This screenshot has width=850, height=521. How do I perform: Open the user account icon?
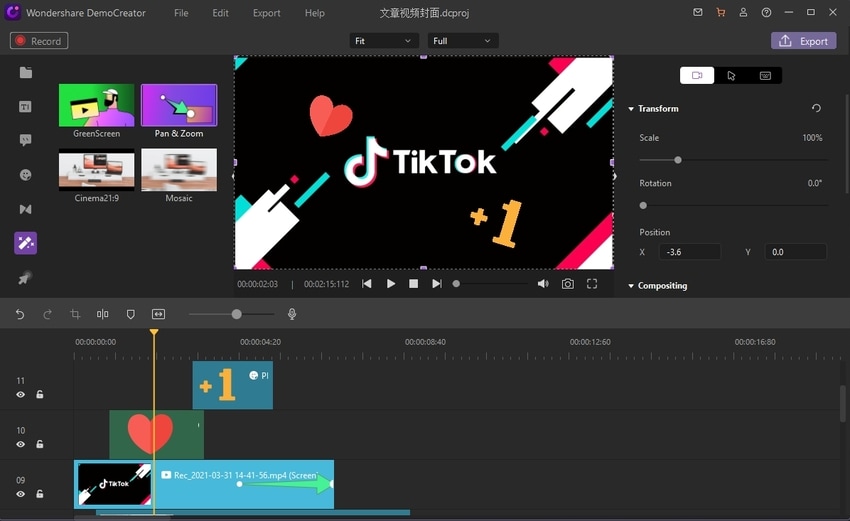pyautogui.click(x=743, y=12)
